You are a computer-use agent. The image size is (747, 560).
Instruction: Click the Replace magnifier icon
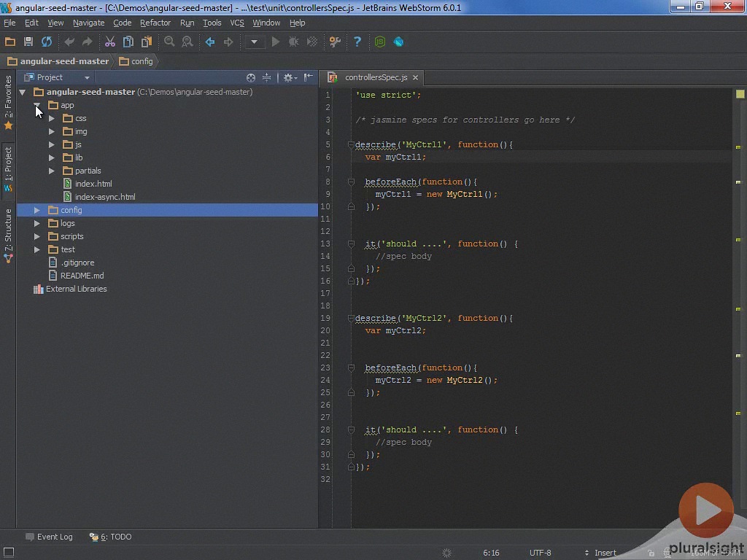tap(187, 42)
